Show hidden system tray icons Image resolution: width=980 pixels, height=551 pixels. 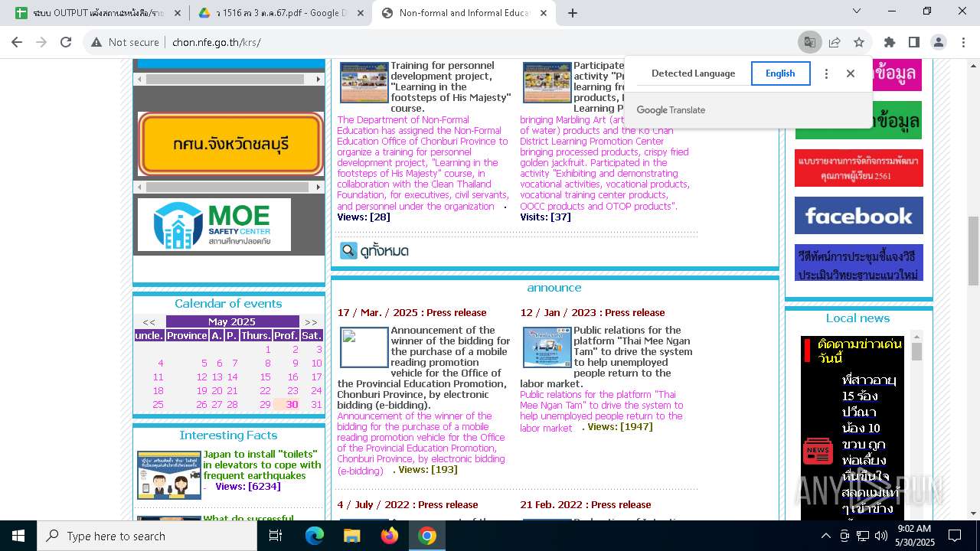[x=825, y=536]
